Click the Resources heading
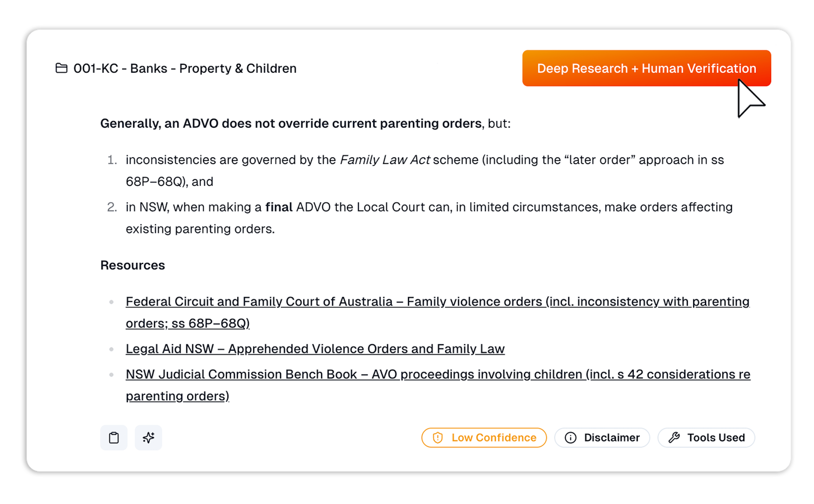 pyautogui.click(x=132, y=265)
